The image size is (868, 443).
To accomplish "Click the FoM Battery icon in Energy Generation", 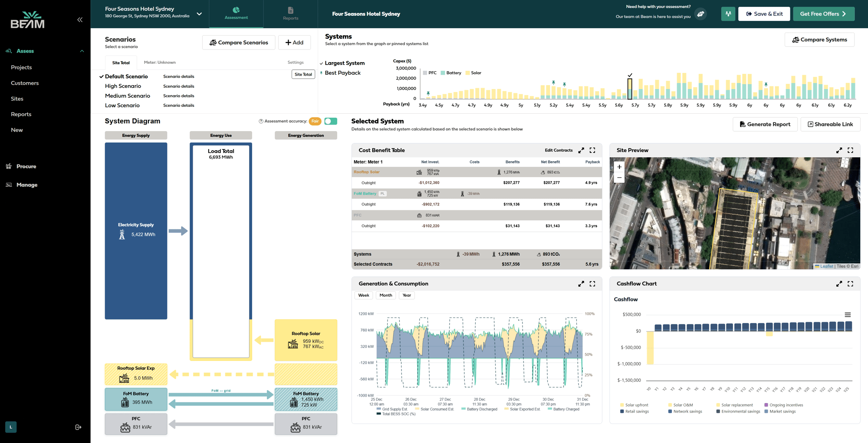I will 294,402.
